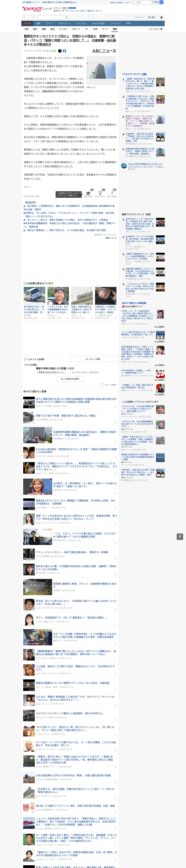Open related link about 年末年始の国際線利用
The image size is (186, 868).
point(70,225)
